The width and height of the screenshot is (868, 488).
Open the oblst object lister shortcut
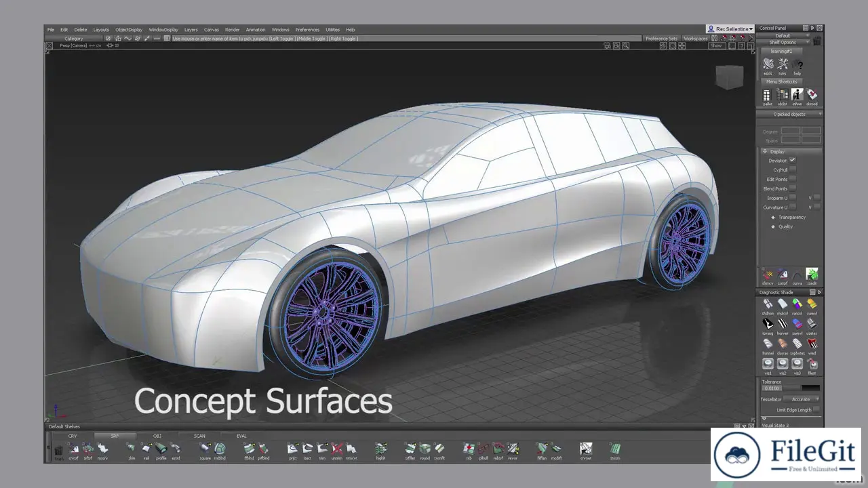coord(783,97)
